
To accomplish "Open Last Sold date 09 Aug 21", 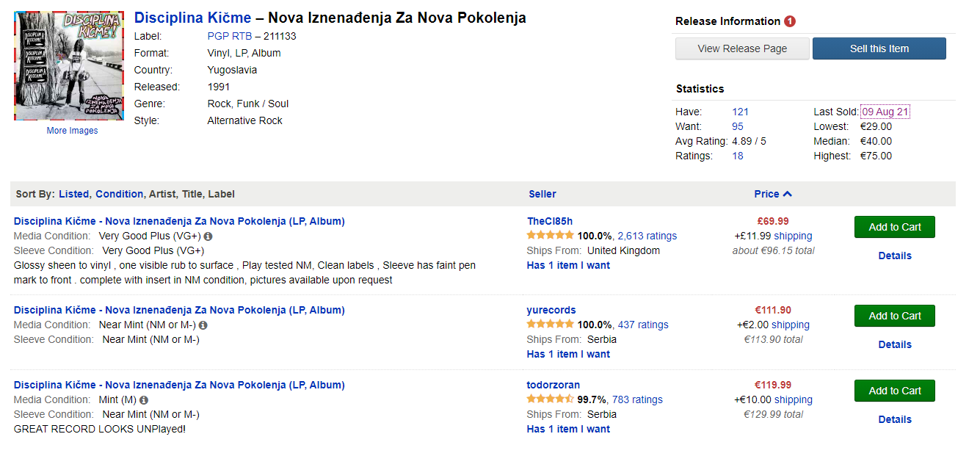I will tap(885, 112).
